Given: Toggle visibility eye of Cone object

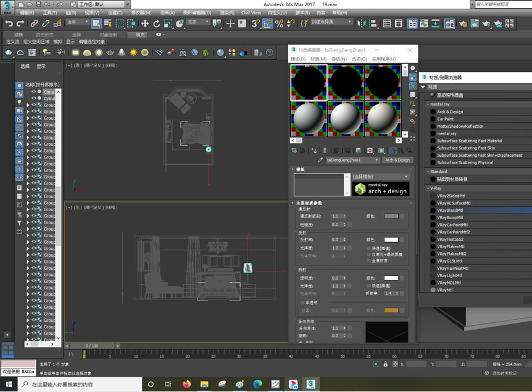Looking at the screenshot, I should 33,91.
